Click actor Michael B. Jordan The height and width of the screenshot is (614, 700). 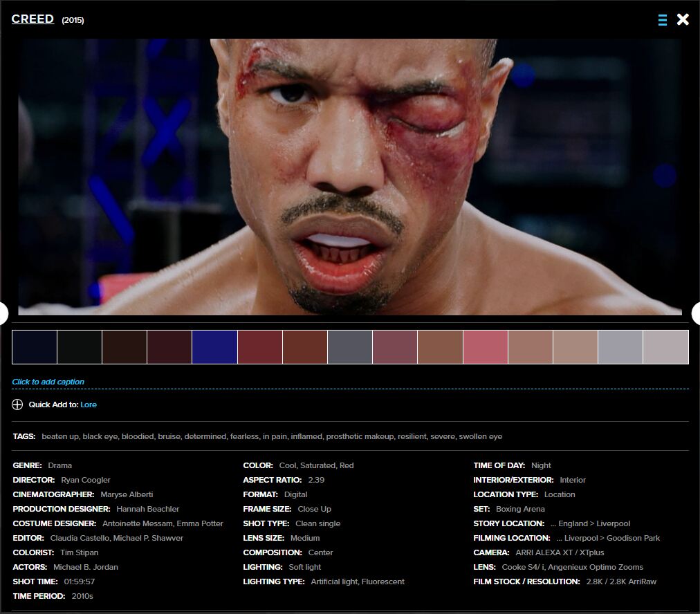pyautogui.click(x=86, y=567)
